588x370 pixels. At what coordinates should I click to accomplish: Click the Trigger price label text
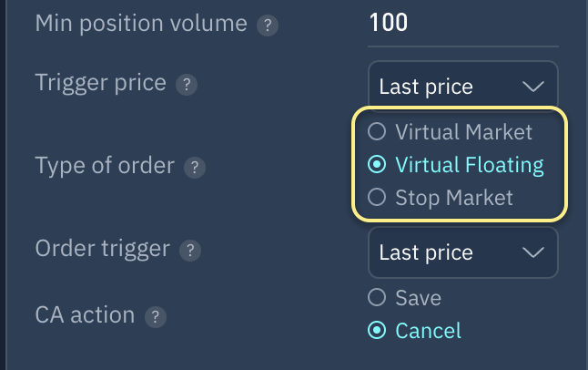pyautogui.click(x=100, y=84)
